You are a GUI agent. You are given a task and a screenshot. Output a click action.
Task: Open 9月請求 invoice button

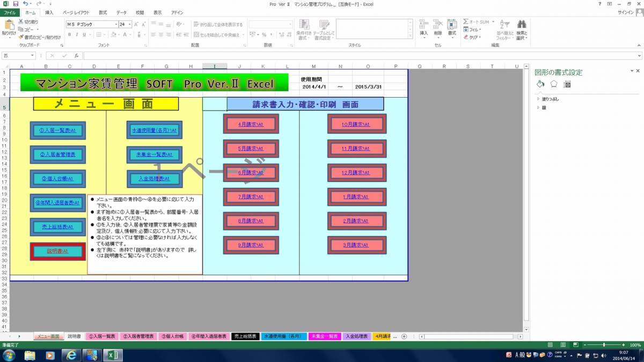click(251, 245)
